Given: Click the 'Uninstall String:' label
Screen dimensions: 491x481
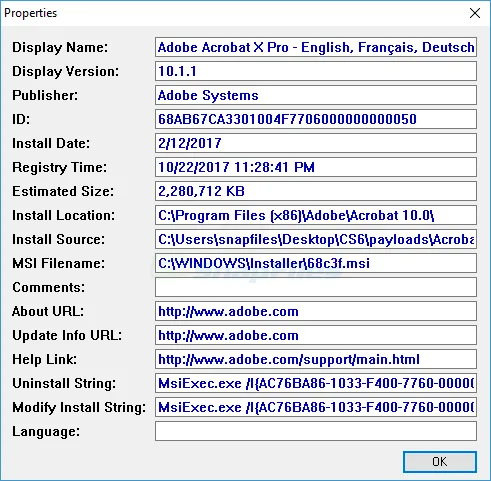Looking at the screenshot, I should pos(64,384).
